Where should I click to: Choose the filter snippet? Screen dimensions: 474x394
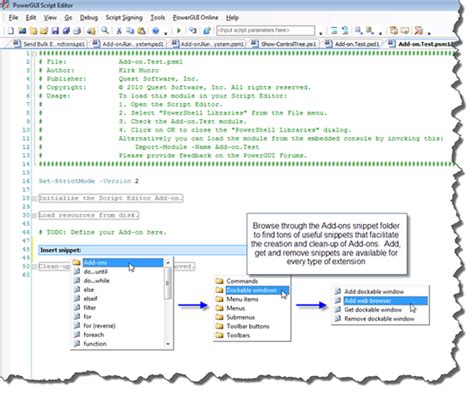[90, 308]
